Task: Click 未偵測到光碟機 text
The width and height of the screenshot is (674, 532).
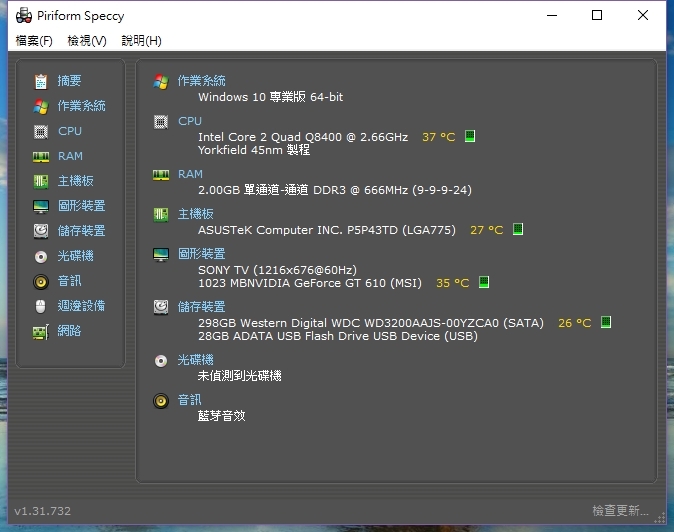Action: pyautogui.click(x=239, y=376)
